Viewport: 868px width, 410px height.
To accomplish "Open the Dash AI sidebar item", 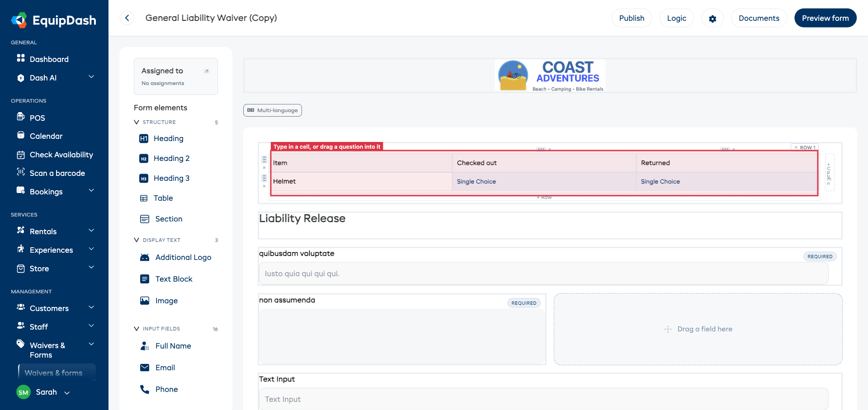I will (43, 78).
